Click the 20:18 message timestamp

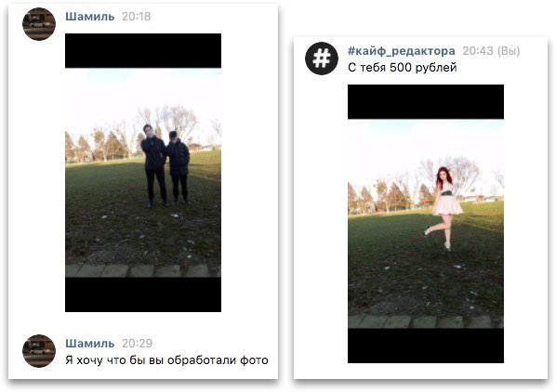[x=137, y=17]
